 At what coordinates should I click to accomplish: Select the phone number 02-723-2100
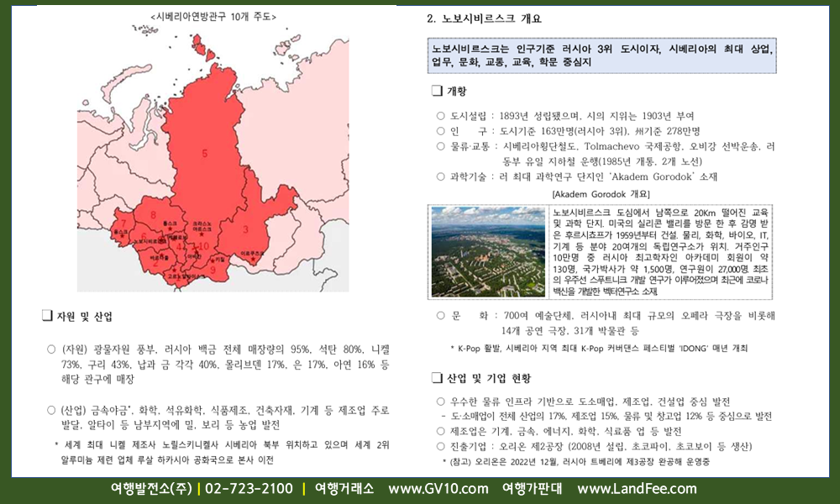click(249, 489)
